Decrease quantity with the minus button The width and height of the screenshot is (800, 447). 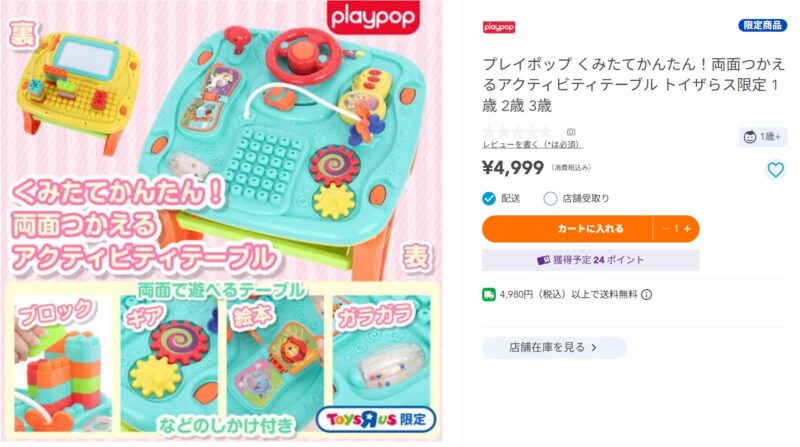tap(665, 229)
